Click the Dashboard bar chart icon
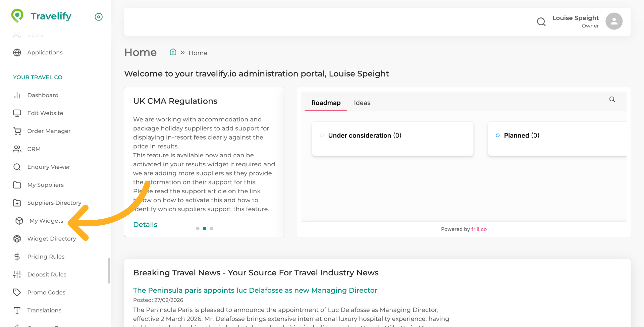This screenshot has width=644, height=327. (x=17, y=95)
